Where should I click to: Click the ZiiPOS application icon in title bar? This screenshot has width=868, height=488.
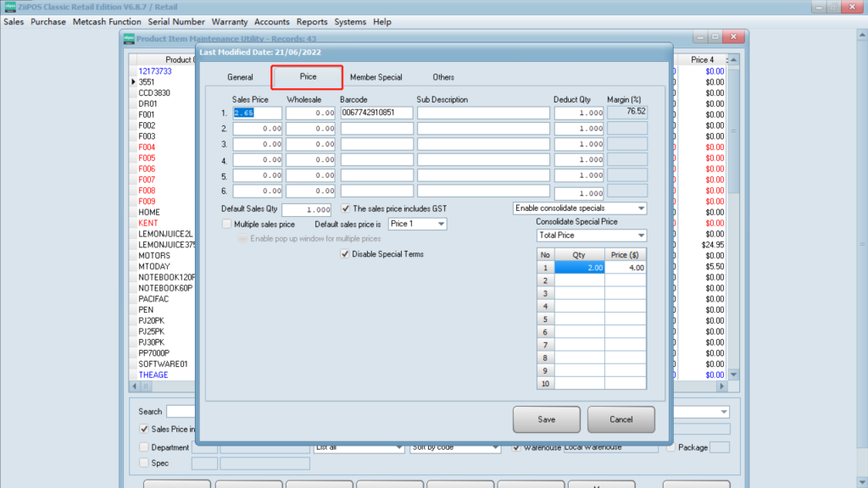9,7
